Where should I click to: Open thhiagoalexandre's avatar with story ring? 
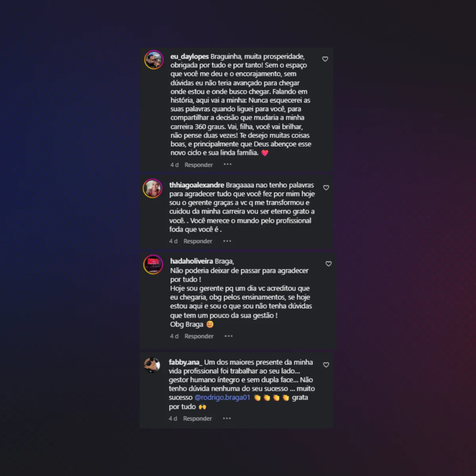[153, 188]
